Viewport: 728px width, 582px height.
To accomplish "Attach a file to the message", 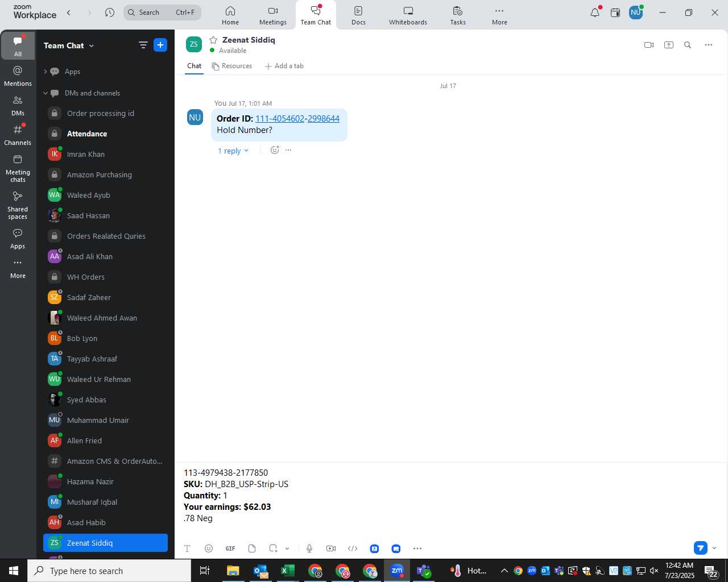I will (x=252, y=548).
